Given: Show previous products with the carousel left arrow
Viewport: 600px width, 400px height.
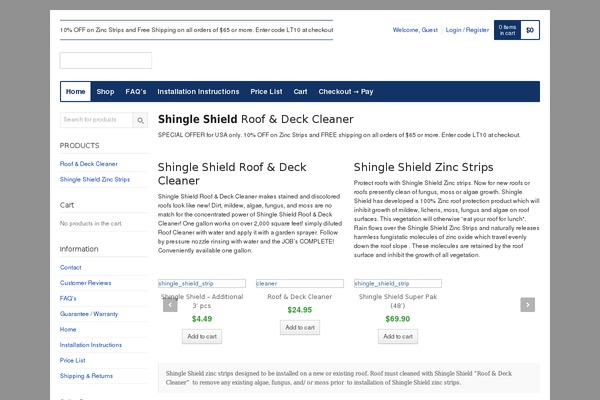Looking at the screenshot, I should coord(170,305).
